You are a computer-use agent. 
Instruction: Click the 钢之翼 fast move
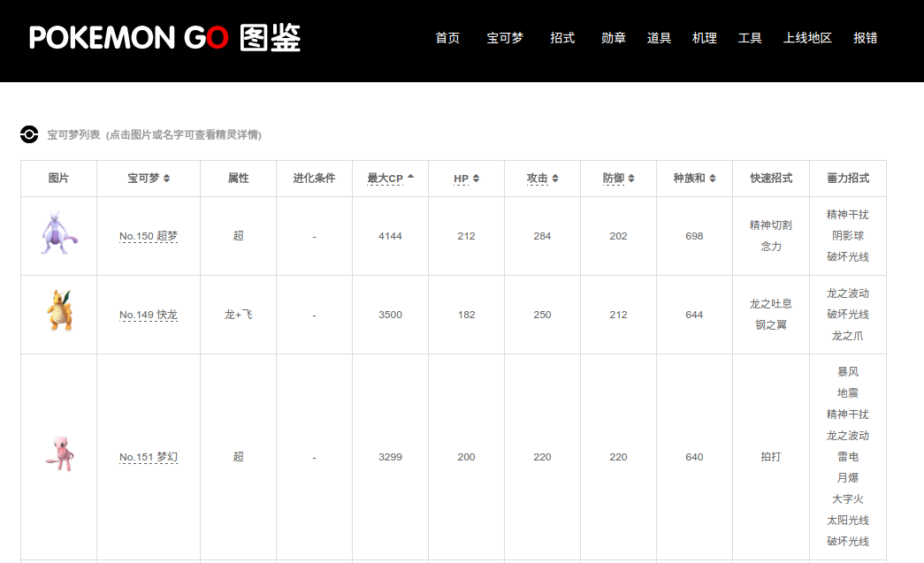click(x=771, y=325)
